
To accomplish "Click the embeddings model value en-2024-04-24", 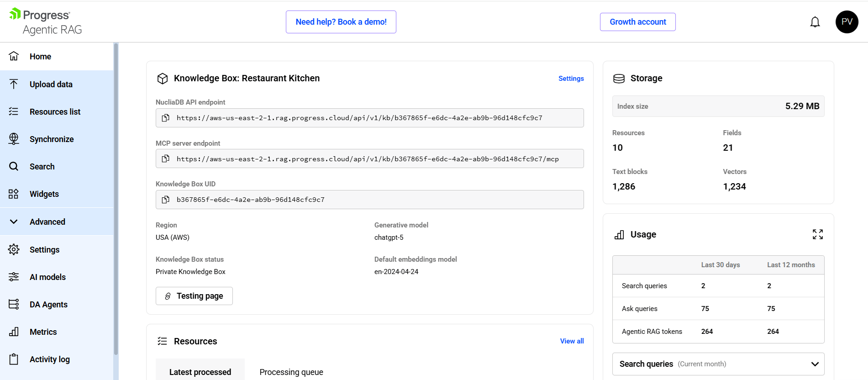I will [396, 272].
